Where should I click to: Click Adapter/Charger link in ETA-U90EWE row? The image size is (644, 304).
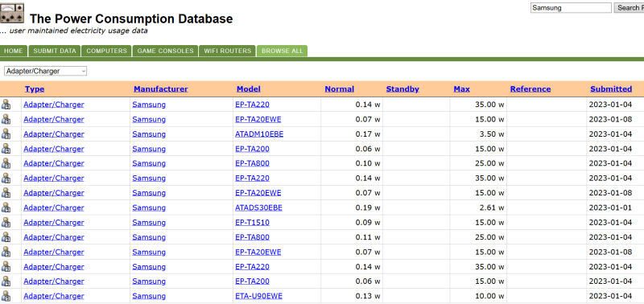pyautogui.click(x=54, y=296)
